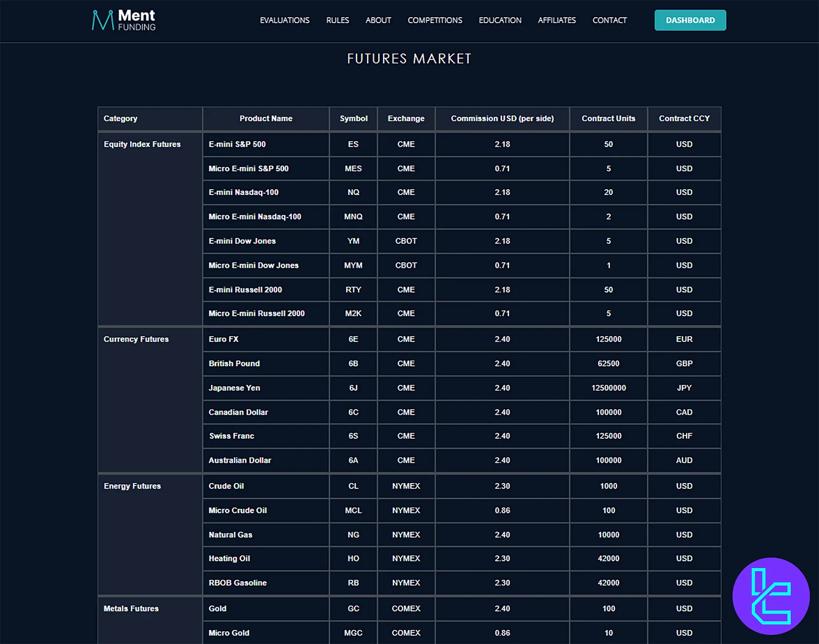Click the Heating Oil product name

pos(229,558)
